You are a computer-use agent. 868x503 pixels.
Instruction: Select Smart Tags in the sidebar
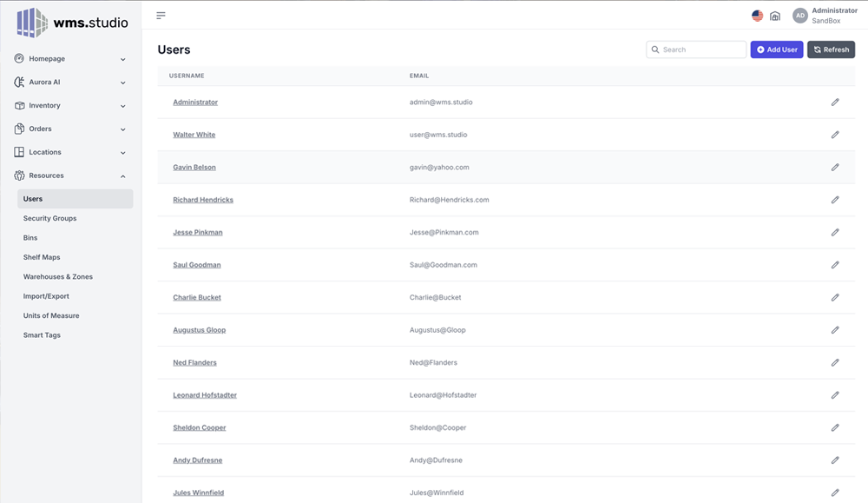click(42, 335)
